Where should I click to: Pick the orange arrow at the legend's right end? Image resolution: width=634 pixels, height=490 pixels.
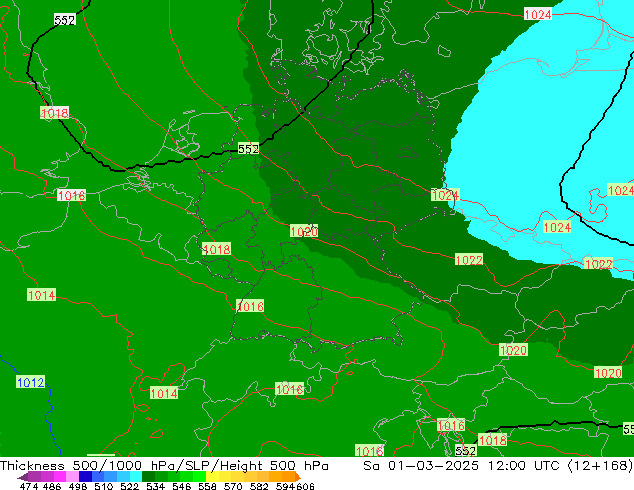[298, 477]
